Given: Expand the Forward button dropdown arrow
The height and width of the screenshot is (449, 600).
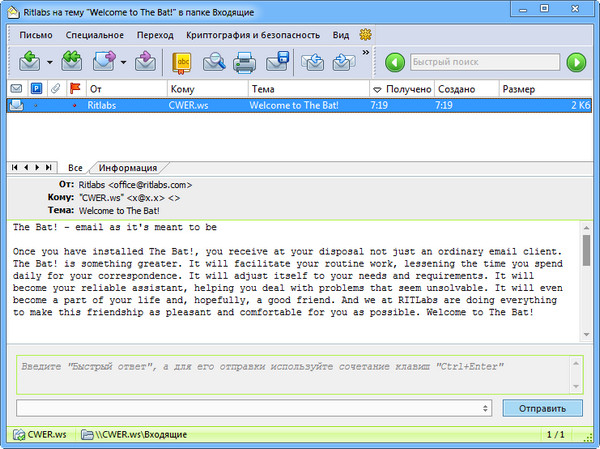Looking at the screenshot, I should pos(124,62).
